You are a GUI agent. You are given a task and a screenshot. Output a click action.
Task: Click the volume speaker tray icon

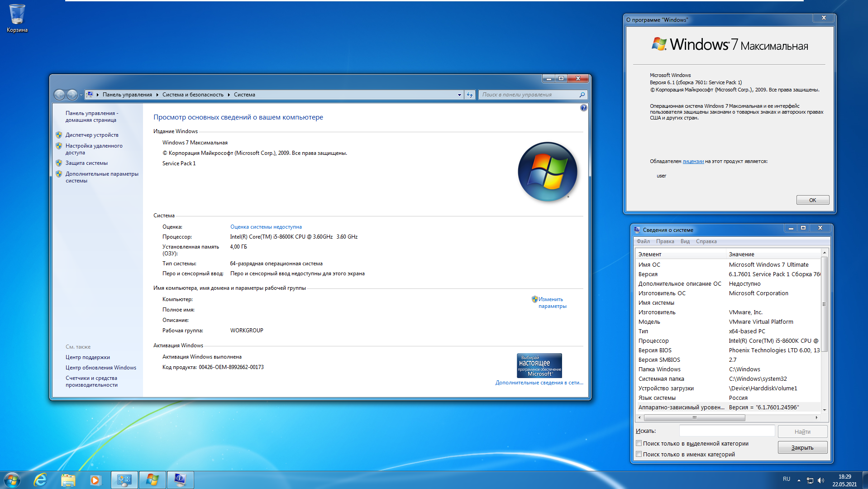tap(821, 480)
